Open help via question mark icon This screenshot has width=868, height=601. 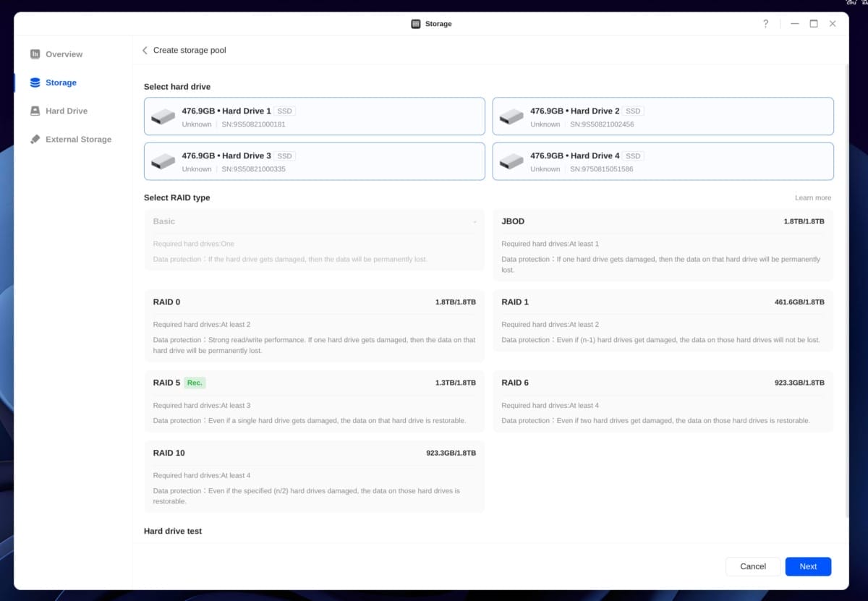(765, 24)
